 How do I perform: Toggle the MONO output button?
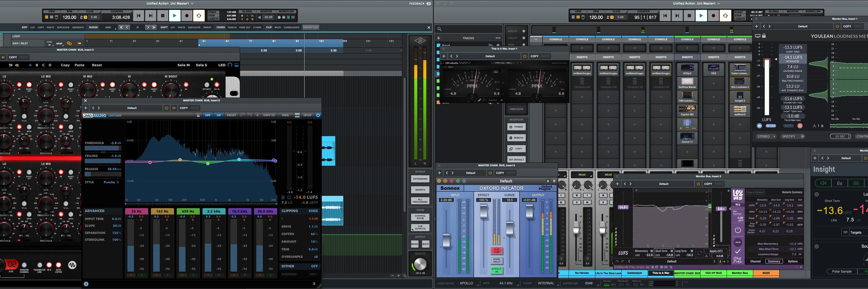pyautogui.click(x=414, y=244)
